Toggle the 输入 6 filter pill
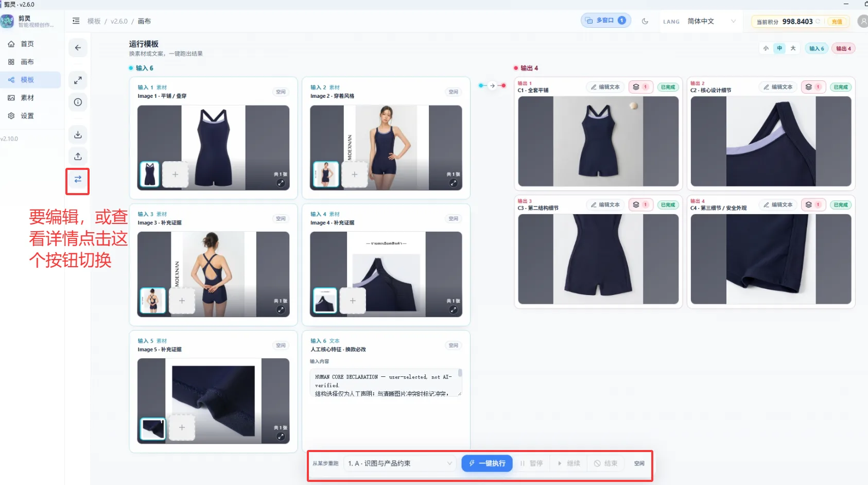 817,48
